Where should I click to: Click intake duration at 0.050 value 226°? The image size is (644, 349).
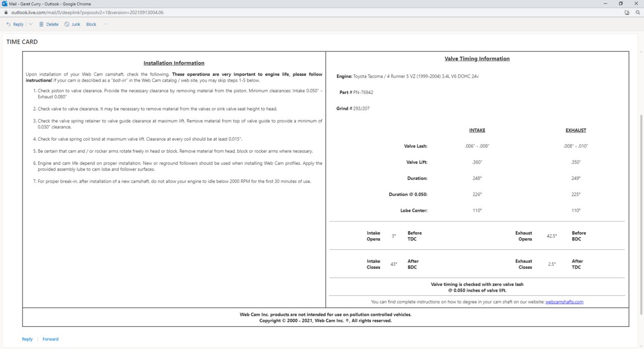click(477, 194)
